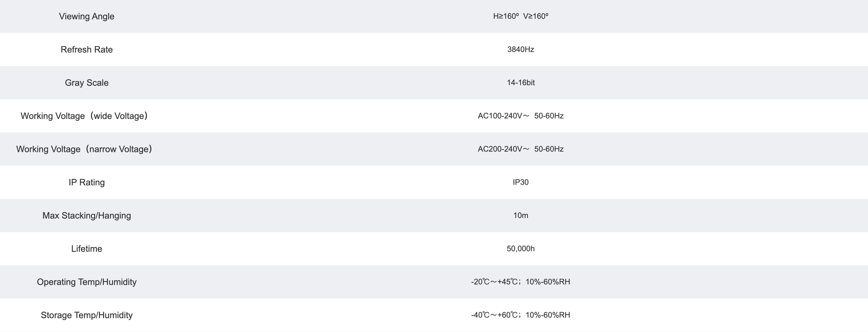
Task: Select the 3840Hz refresh rate value
Action: [521, 50]
